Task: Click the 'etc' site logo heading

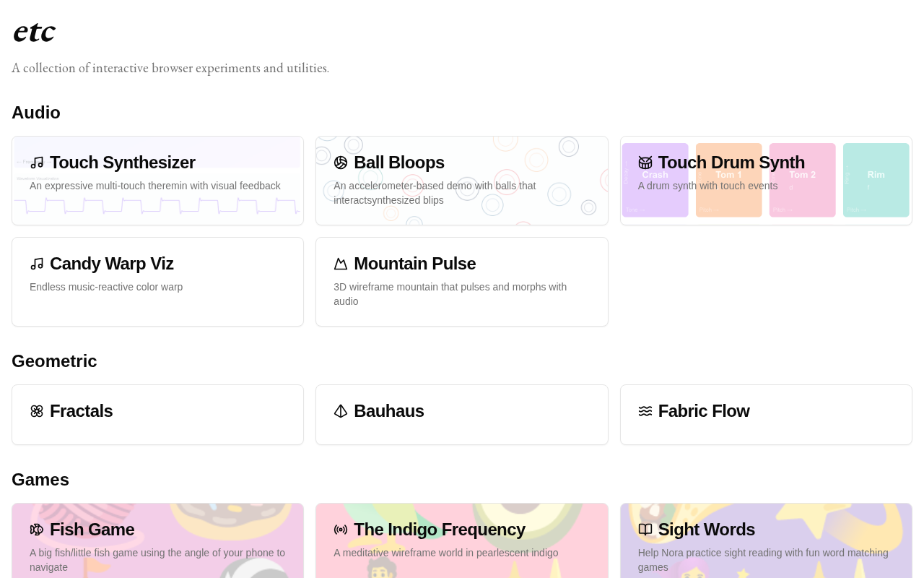Action: [x=34, y=32]
